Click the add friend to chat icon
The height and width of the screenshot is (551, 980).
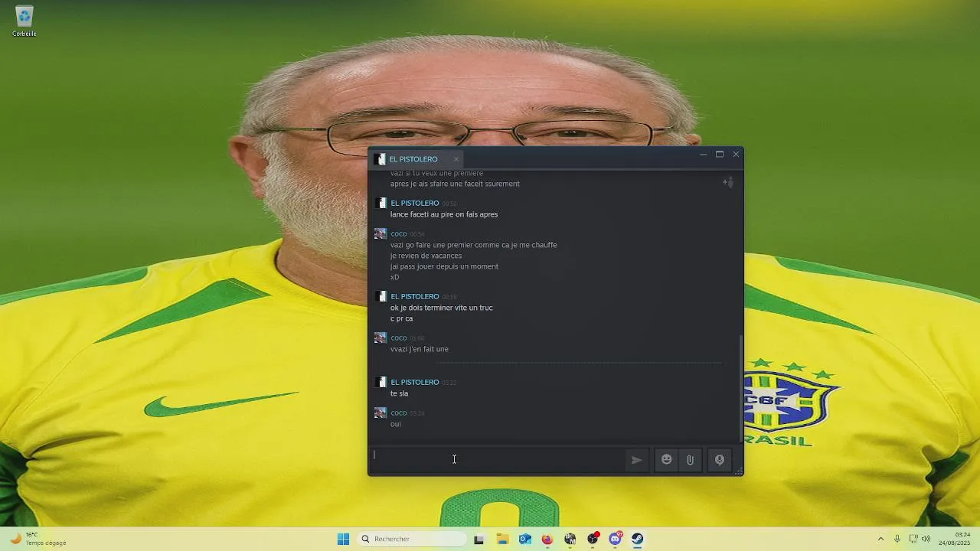click(728, 182)
